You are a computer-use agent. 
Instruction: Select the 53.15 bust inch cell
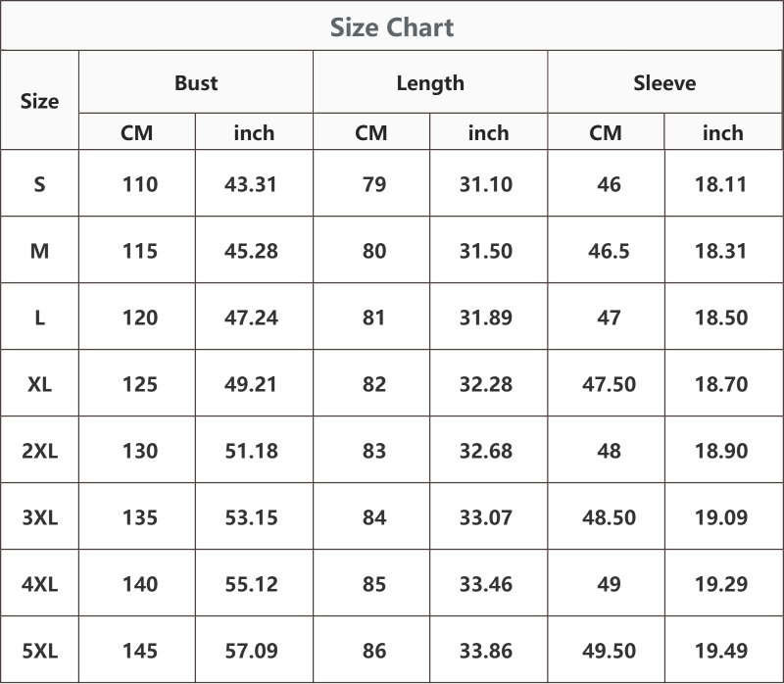click(251, 517)
